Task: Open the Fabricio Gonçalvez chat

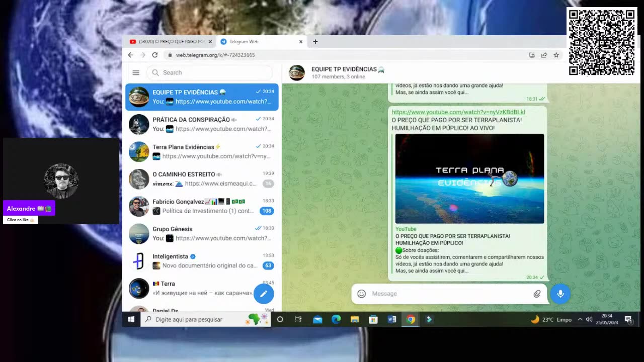Action: click(202, 206)
